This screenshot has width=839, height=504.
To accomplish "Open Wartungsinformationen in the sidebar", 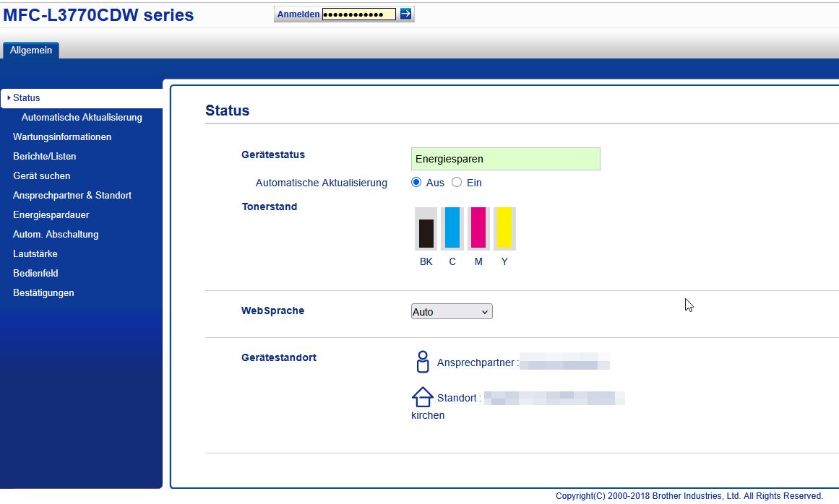I will (x=62, y=136).
